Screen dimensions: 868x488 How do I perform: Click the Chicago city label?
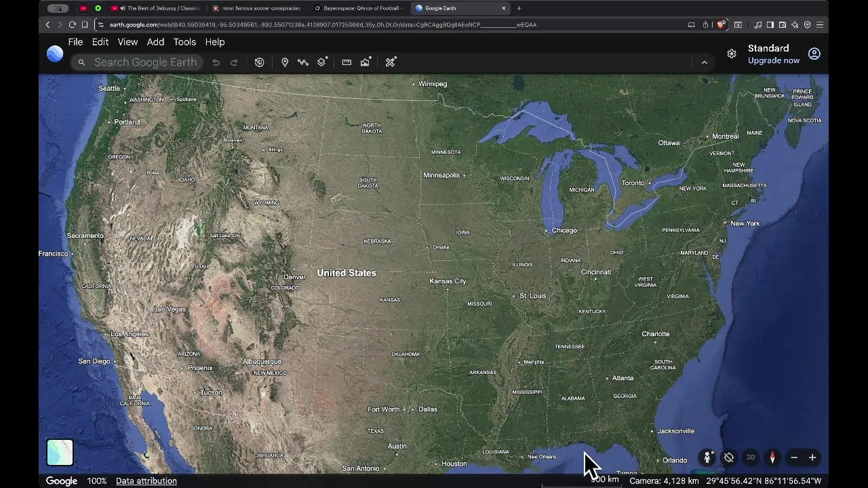(x=564, y=230)
